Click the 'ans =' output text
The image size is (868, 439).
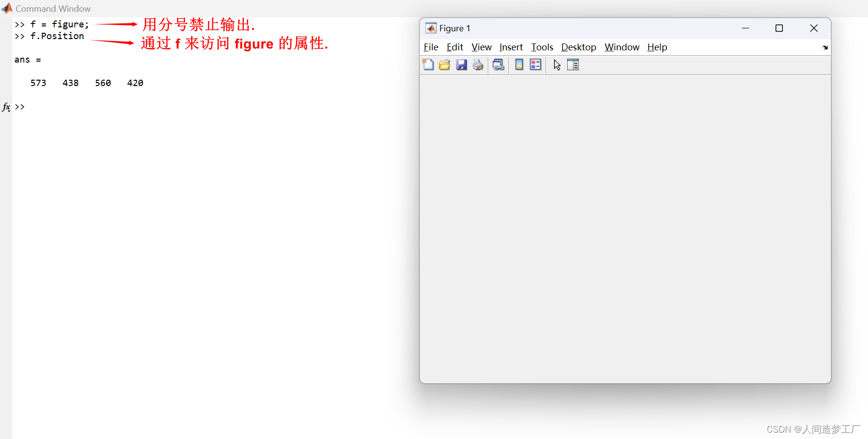[x=28, y=60]
